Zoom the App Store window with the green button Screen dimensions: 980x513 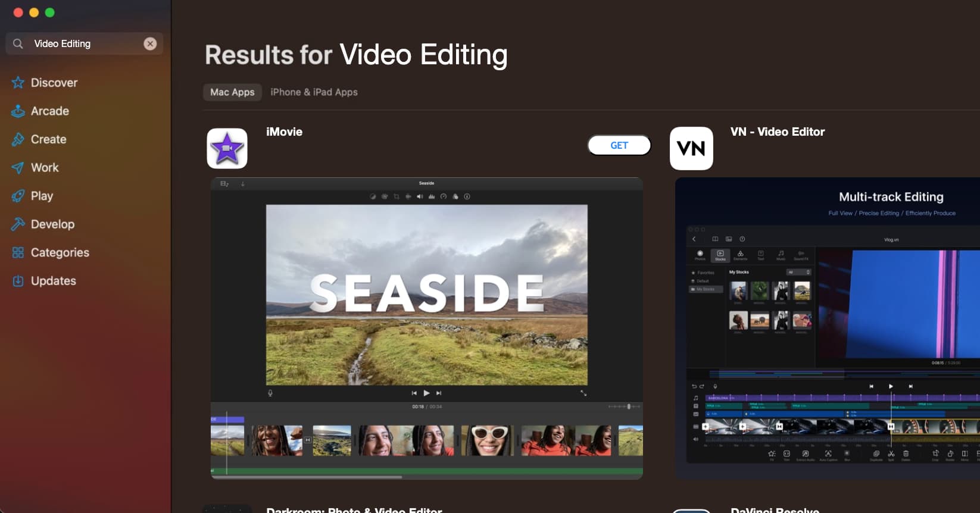[x=50, y=12]
